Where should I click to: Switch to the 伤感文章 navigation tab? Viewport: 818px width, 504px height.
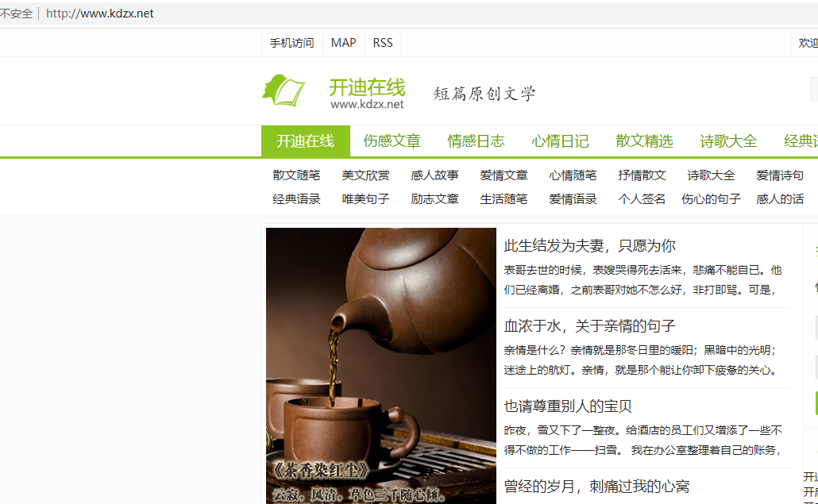(x=392, y=140)
